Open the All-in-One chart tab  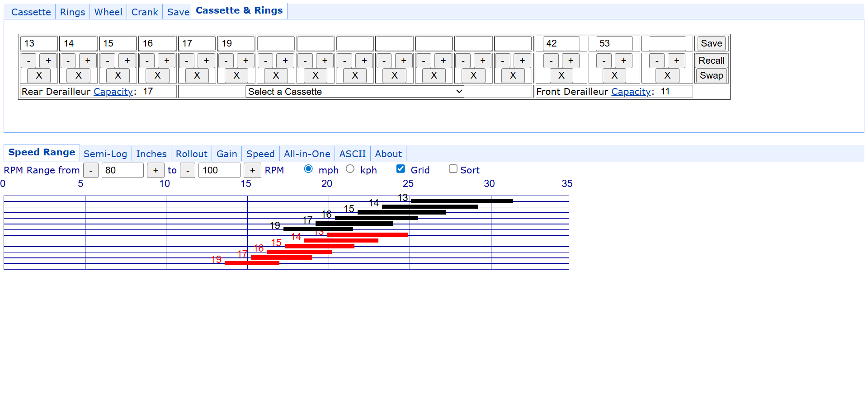pos(307,154)
